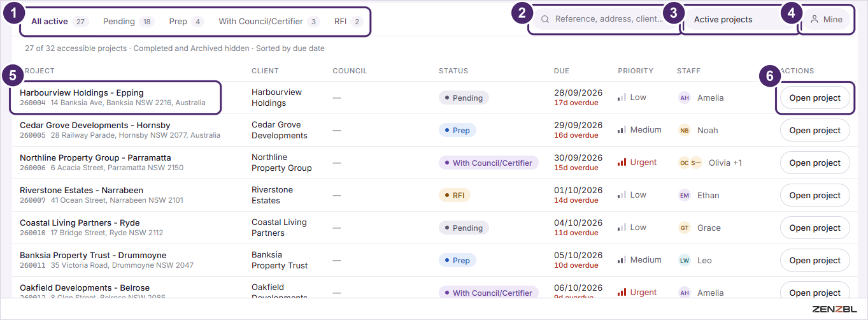Open the Active projects dropdown
The height and width of the screenshot is (320, 868).
(x=739, y=19)
